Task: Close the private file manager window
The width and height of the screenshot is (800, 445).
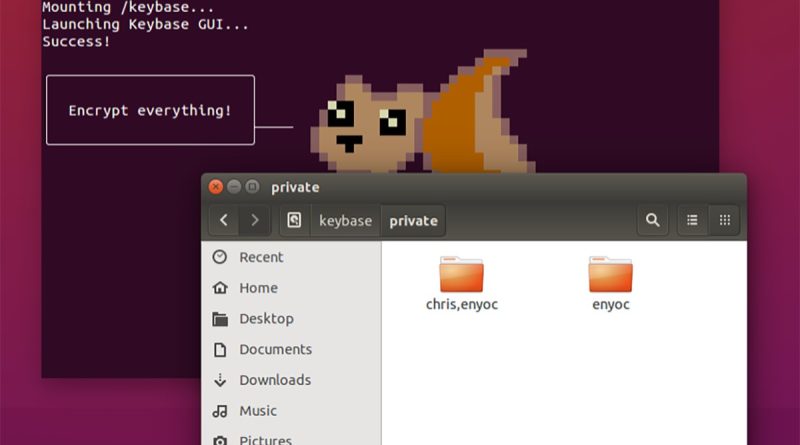Action: click(x=216, y=187)
